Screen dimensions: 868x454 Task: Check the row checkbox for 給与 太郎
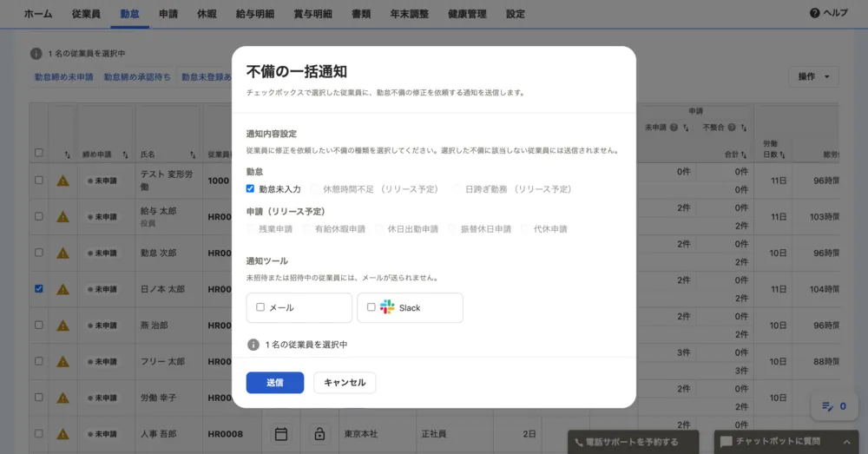tap(39, 216)
